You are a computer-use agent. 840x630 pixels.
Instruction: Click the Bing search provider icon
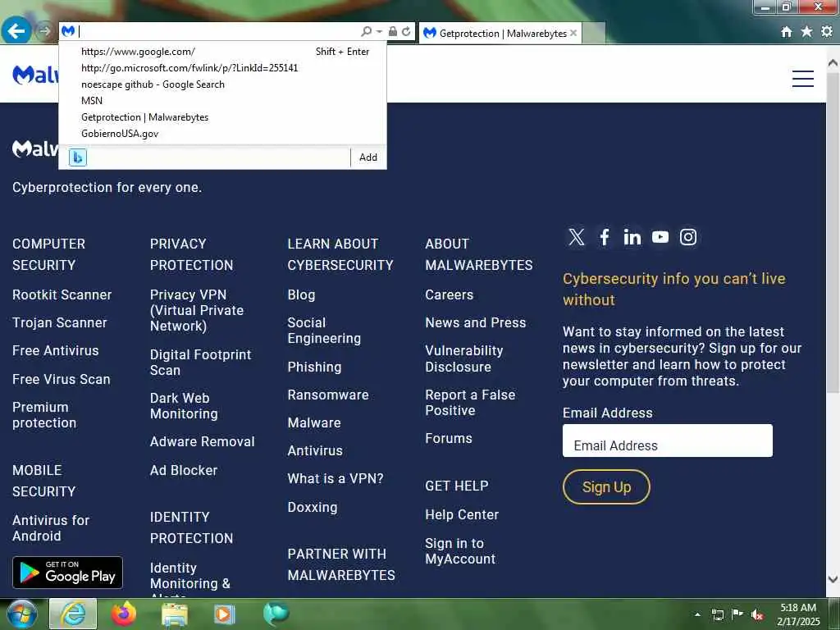coord(78,157)
